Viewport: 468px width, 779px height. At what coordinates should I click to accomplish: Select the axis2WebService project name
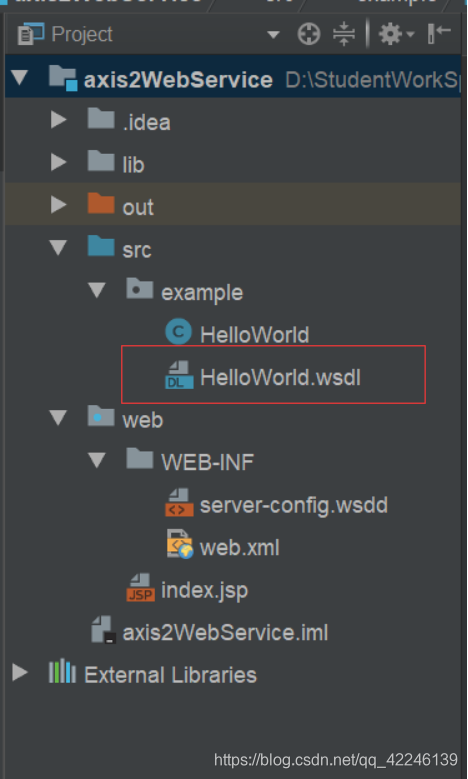tap(178, 80)
